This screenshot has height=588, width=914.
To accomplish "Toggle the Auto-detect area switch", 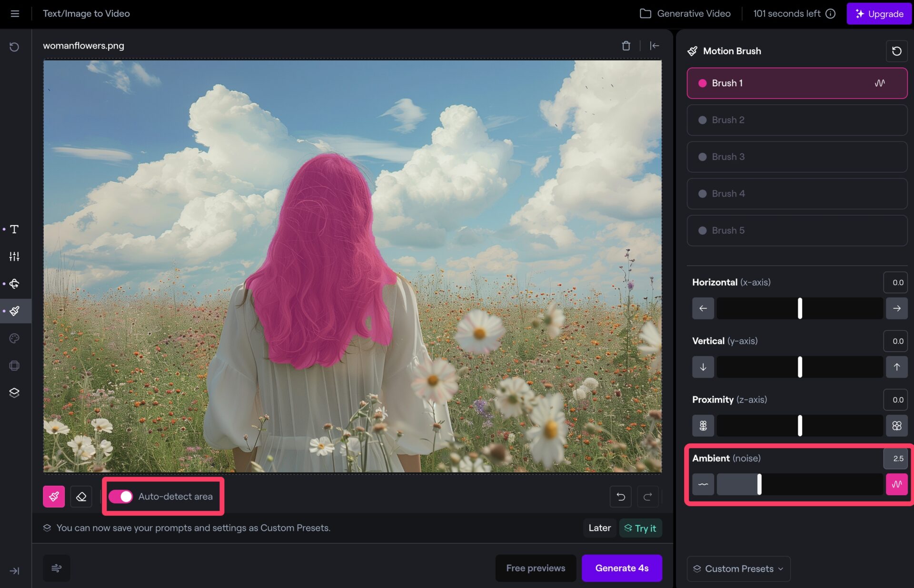I will (x=120, y=497).
